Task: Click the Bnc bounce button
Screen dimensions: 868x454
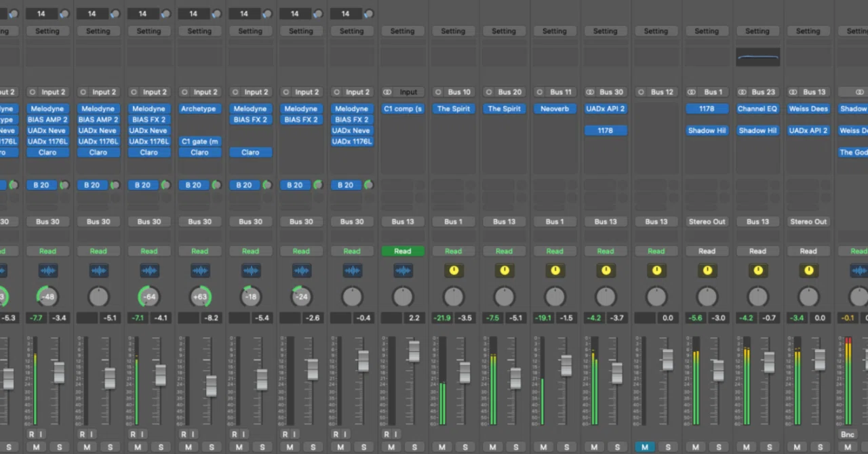Action: pyautogui.click(x=848, y=434)
